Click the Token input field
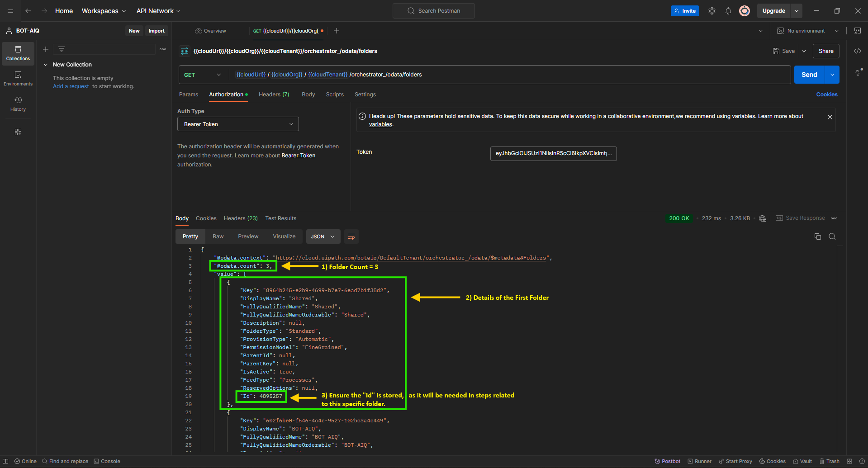Viewport: 868px width, 468px height. [554, 153]
